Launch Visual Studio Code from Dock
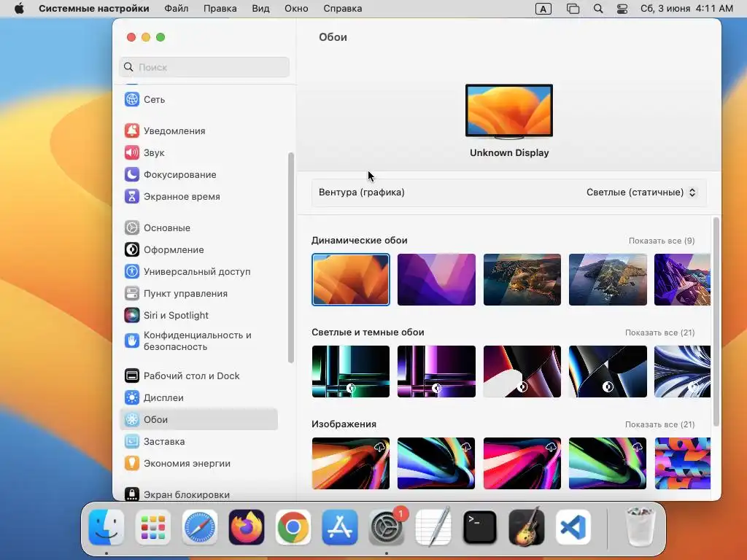 [573, 527]
